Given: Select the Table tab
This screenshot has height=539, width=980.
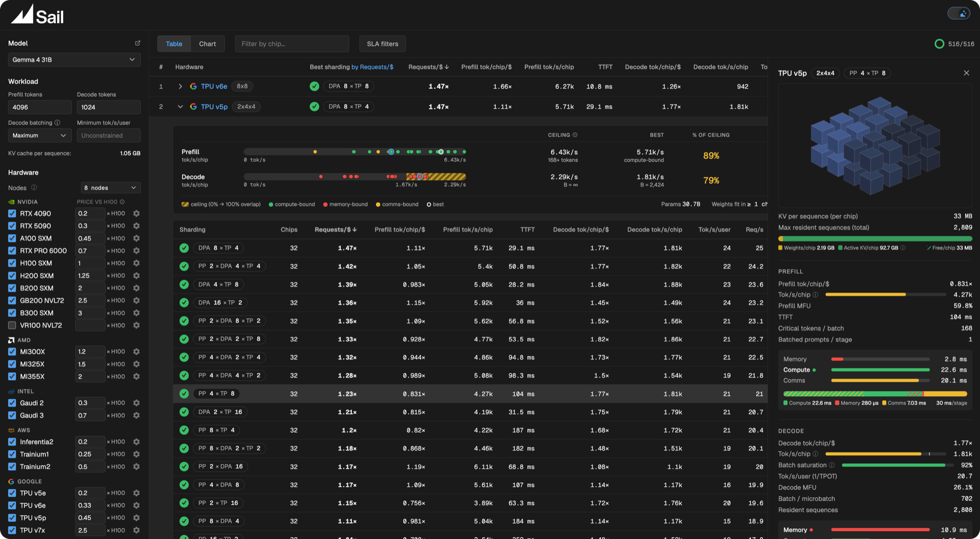Looking at the screenshot, I should [174, 44].
